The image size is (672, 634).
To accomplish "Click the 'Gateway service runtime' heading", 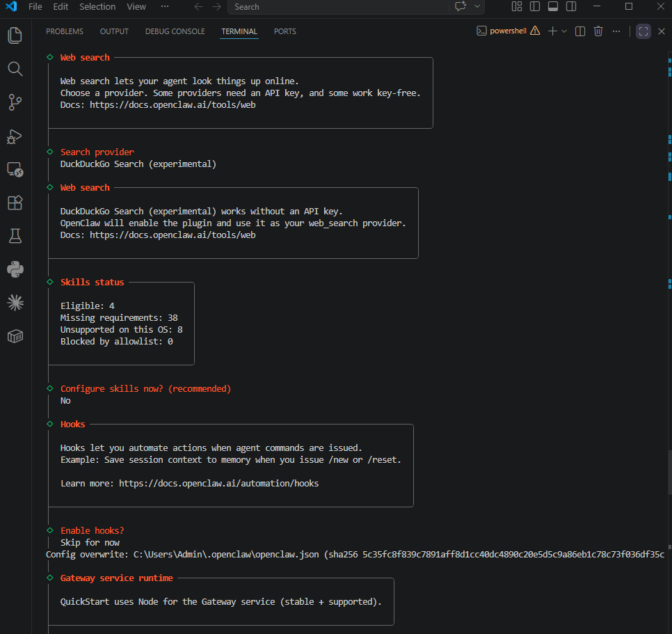I will tap(117, 578).
